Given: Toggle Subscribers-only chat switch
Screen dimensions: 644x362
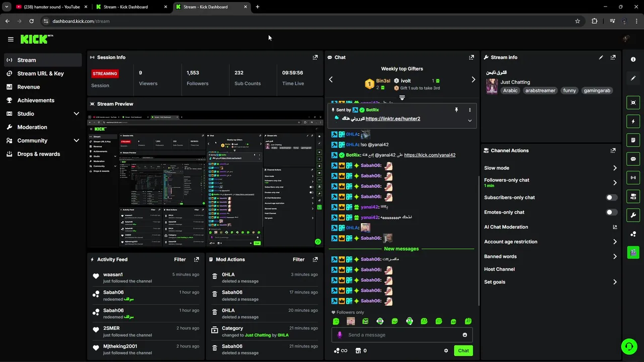Looking at the screenshot, I should [611, 198].
